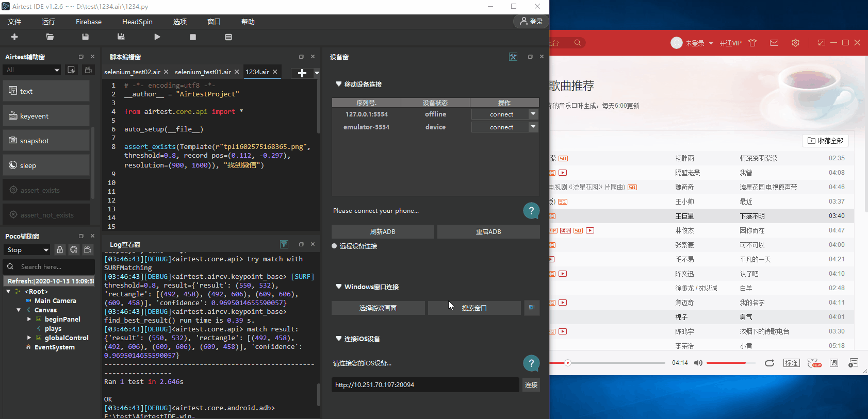This screenshot has width=868, height=419.
Task: Click the playback progress slider knob
Action: [568, 363]
